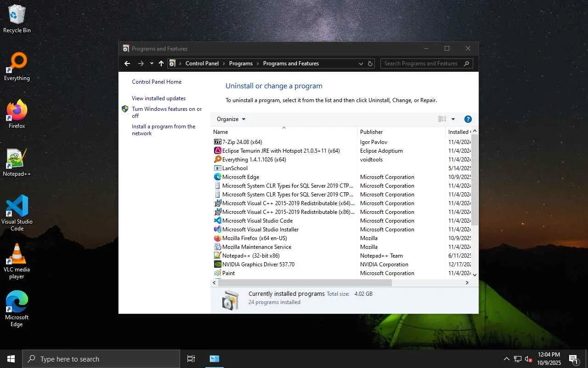
Task: Click in the Search Programs and Features box
Action: tap(426, 63)
